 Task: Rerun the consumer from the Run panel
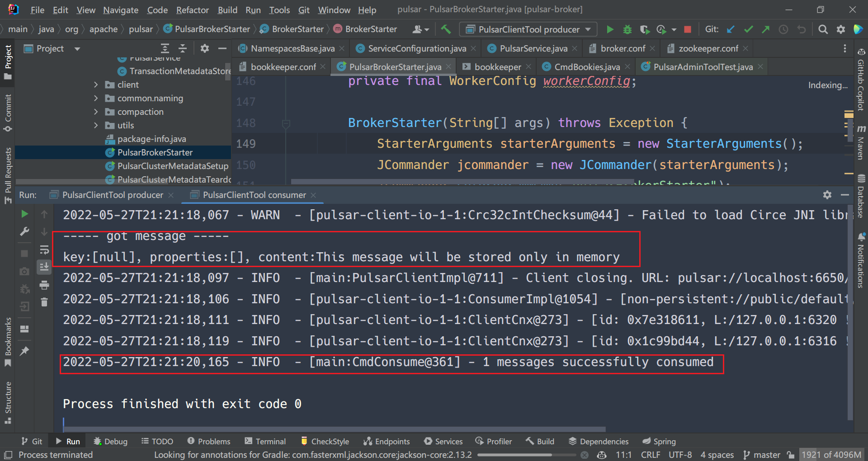(x=24, y=214)
